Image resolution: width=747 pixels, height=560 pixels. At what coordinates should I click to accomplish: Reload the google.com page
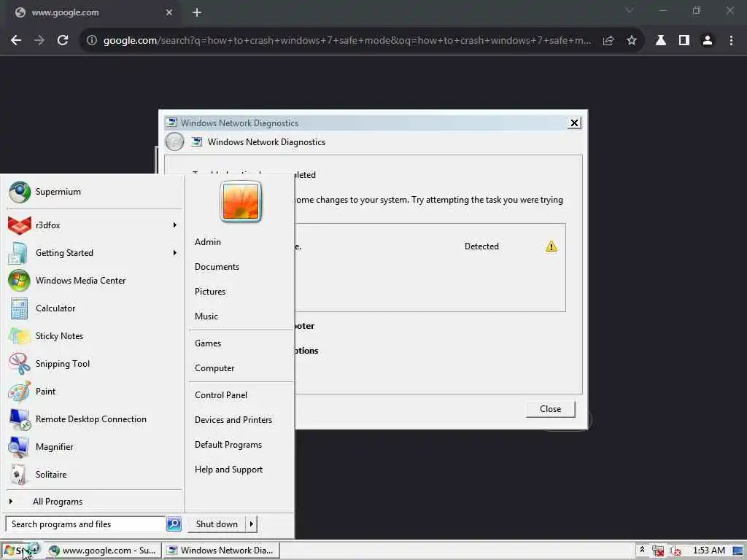63,41
